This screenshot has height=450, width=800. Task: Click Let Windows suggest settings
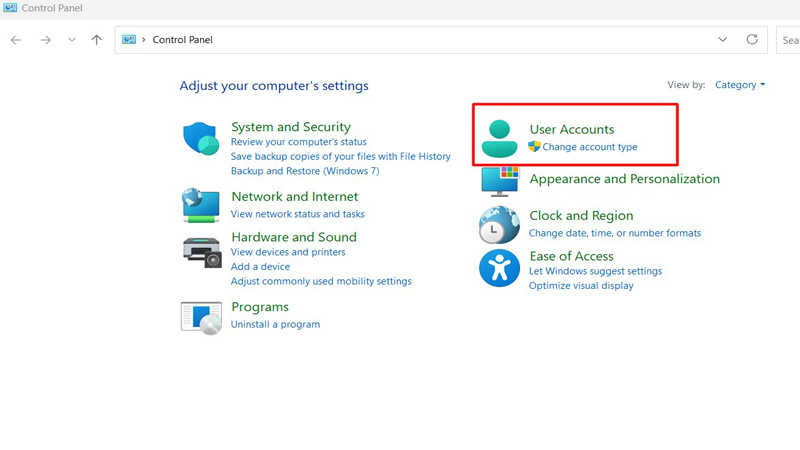point(595,271)
